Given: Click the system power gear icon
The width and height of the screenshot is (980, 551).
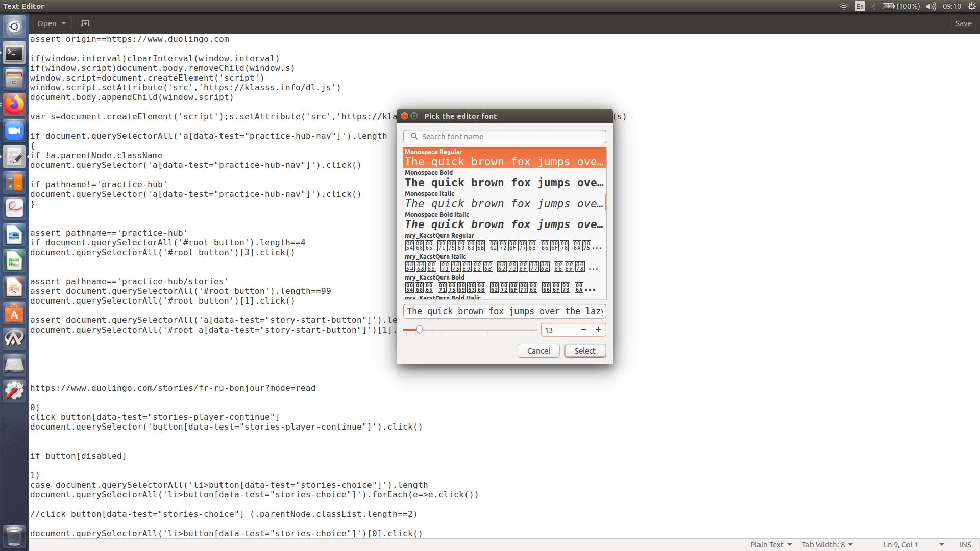Looking at the screenshot, I should point(972,6).
